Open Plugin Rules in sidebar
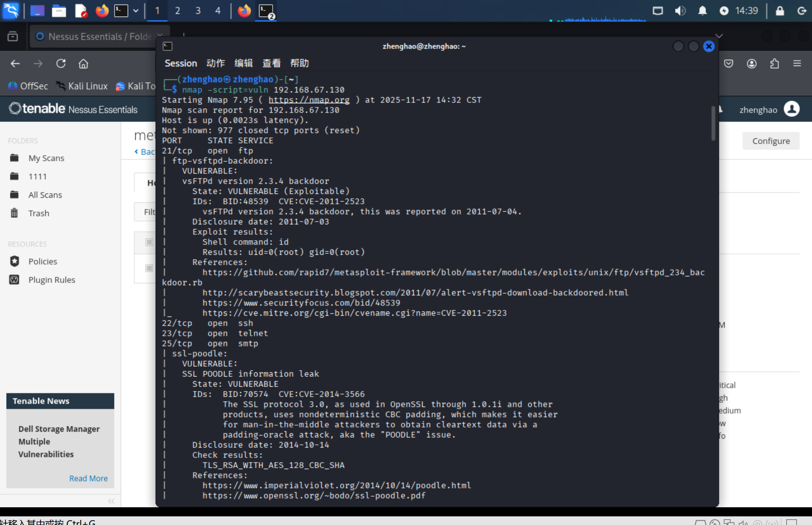This screenshot has height=525, width=812. (51, 280)
